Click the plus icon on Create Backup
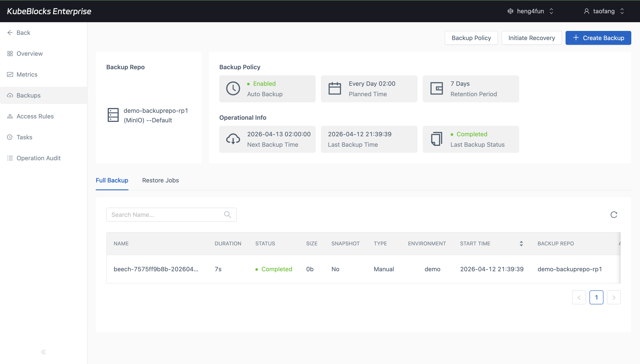The image size is (640, 364). [576, 38]
